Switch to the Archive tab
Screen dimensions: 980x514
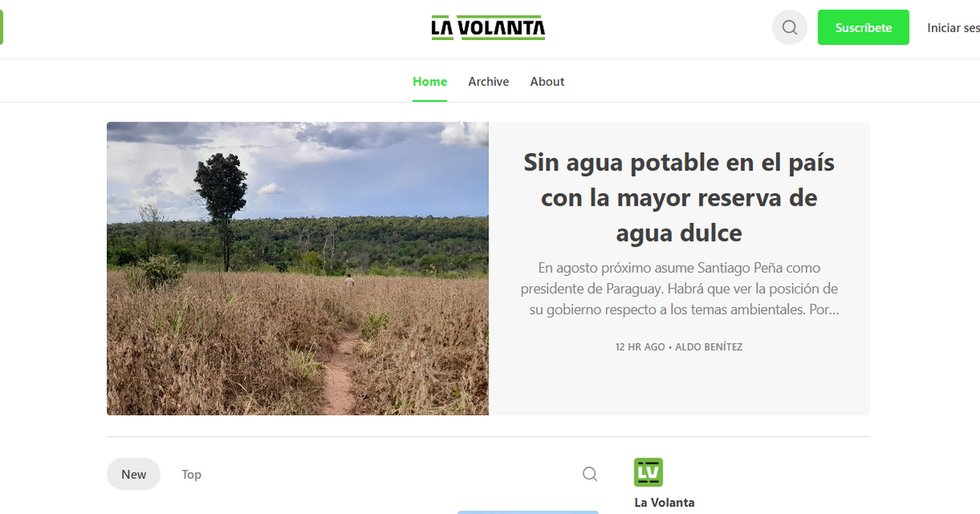tap(488, 81)
